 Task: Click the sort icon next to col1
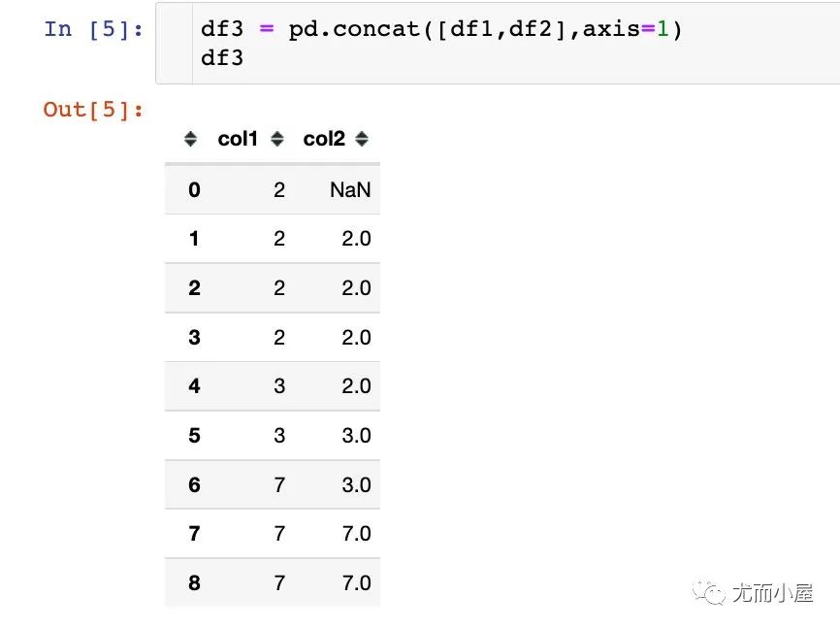tap(277, 139)
